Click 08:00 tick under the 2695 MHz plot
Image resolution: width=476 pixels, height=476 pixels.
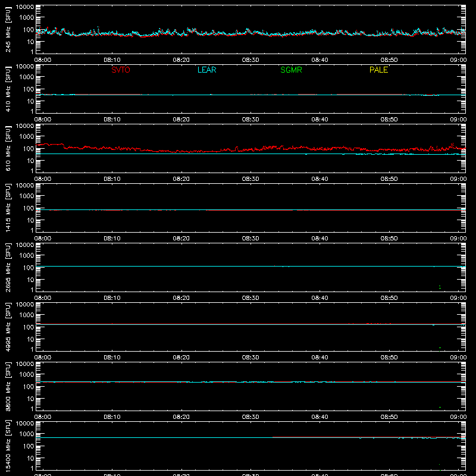click(x=43, y=298)
